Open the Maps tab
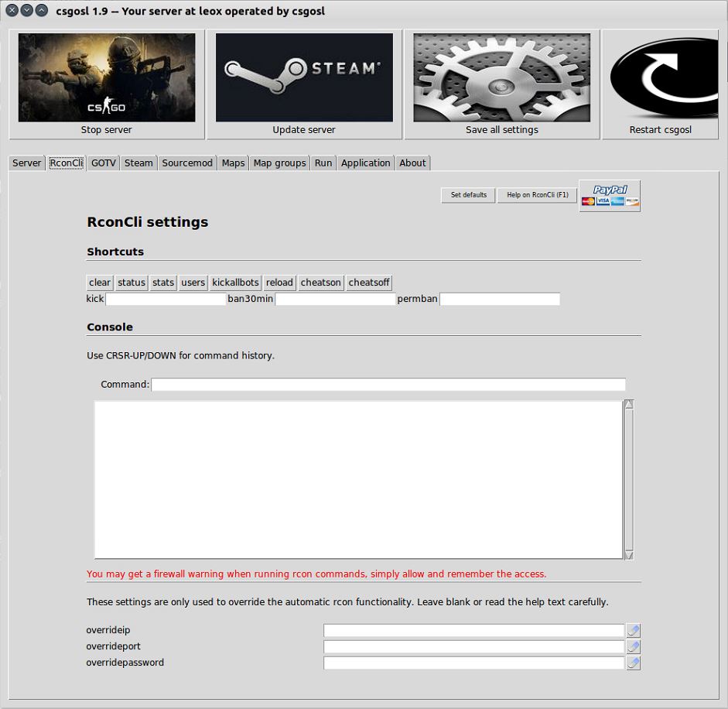The width and height of the screenshot is (728, 709). pyautogui.click(x=233, y=163)
